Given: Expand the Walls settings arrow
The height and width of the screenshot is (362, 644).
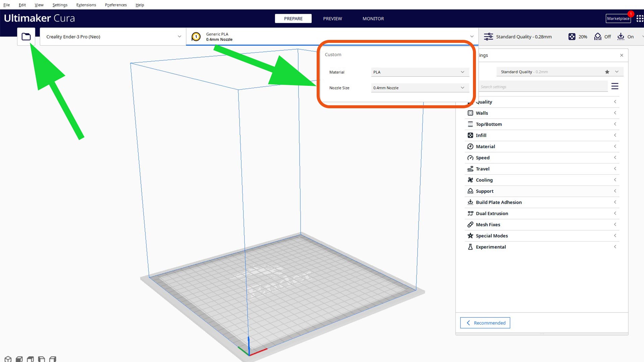Looking at the screenshot, I should (x=615, y=113).
